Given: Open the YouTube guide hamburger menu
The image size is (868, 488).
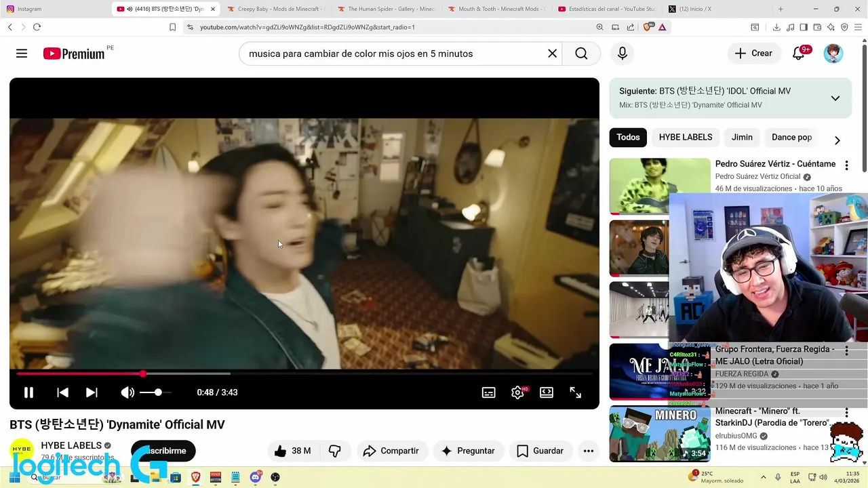Looking at the screenshot, I should pyautogui.click(x=22, y=54).
